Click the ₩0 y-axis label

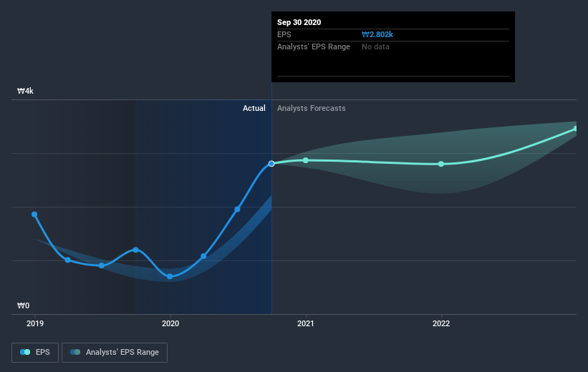pos(23,305)
